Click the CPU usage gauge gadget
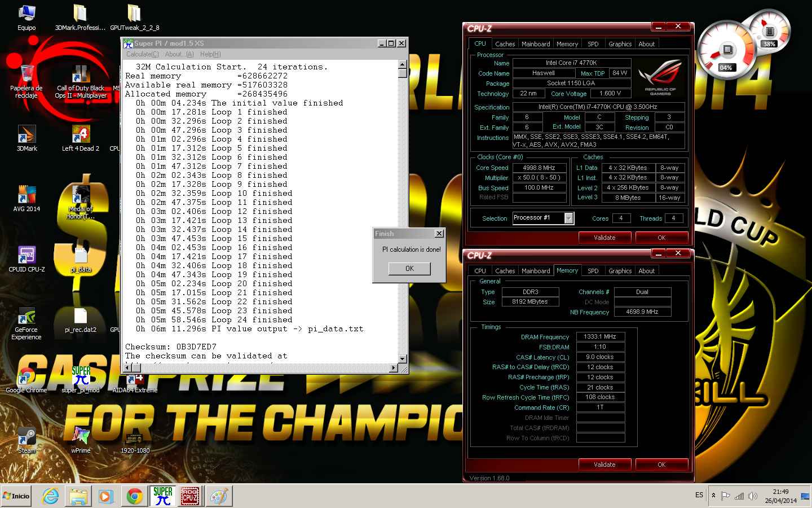The height and width of the screenshot is (508, 812). pyautogui.click(x=726, y=50)
